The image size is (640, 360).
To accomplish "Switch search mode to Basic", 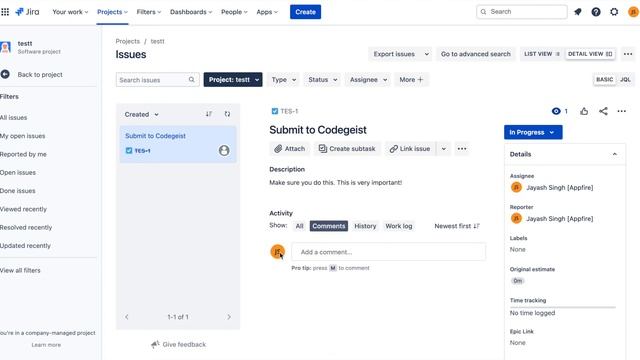I will click(x=604, y=80).
